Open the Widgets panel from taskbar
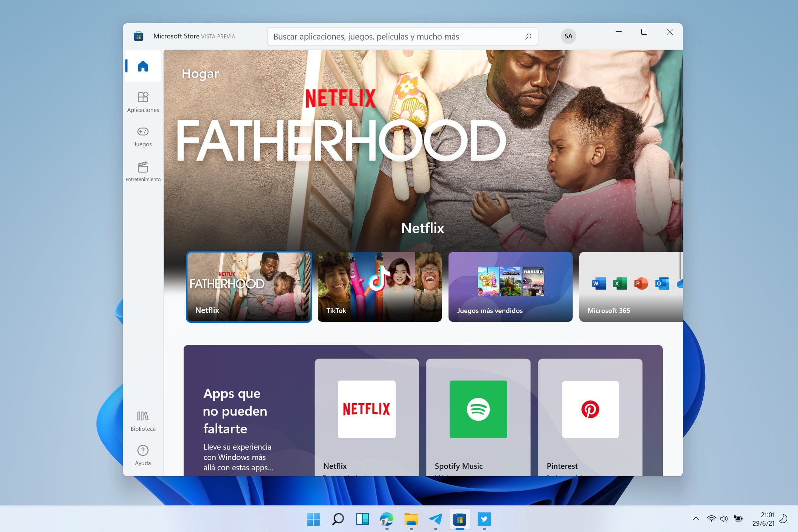 pos(362,519)
